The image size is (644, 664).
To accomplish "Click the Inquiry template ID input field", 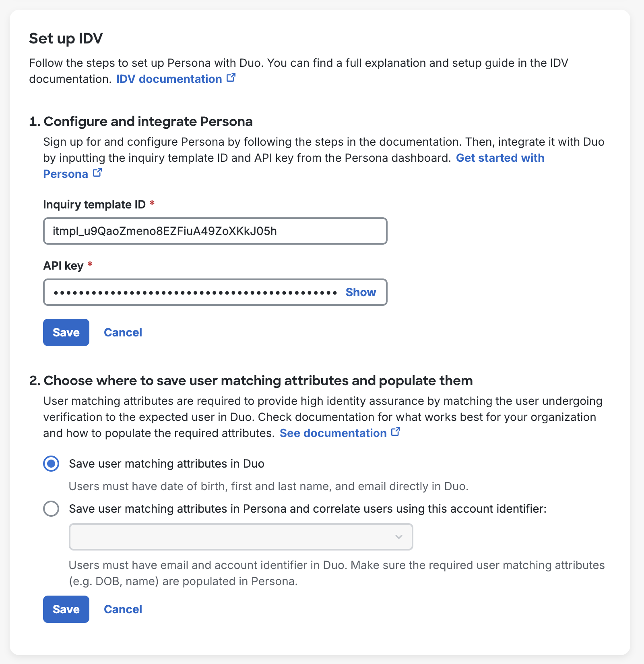I will click(x=215, y=231).
